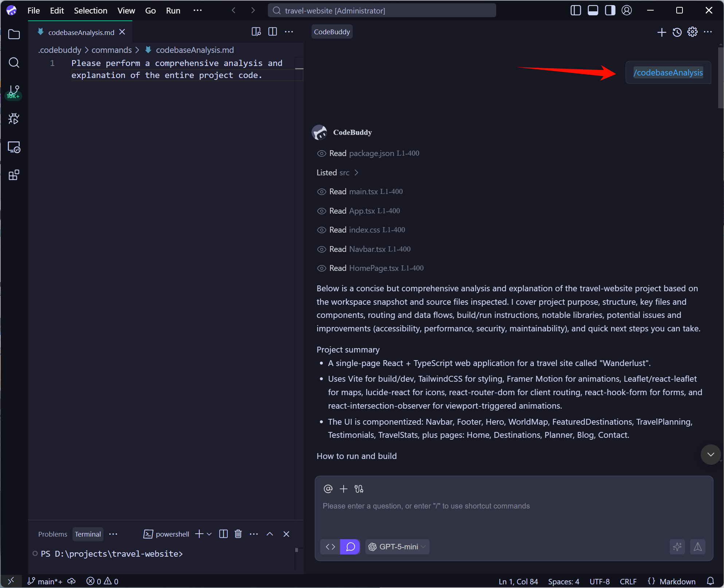Start a new chat with plus icon
The image size is (724, 588).
pos(661,32)
